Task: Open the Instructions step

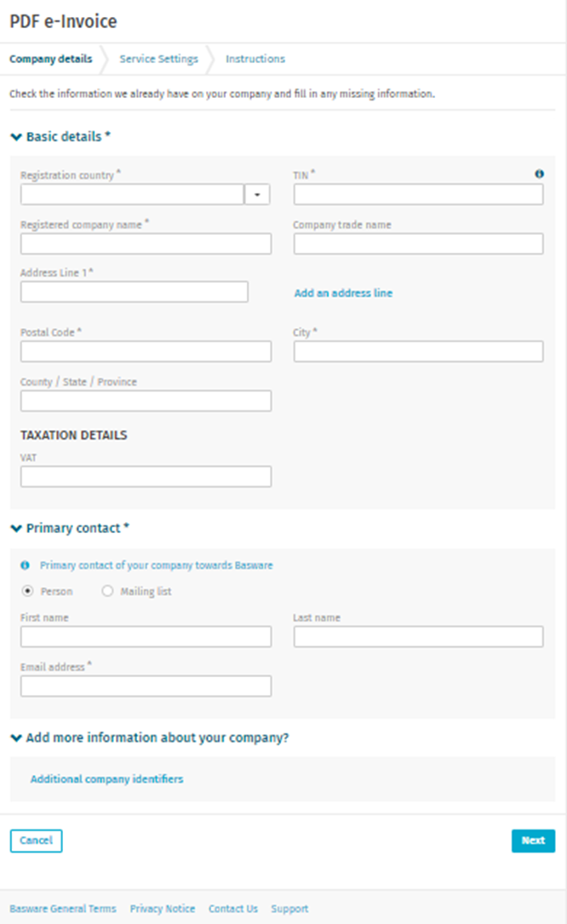Action: (x=255, y=59)
